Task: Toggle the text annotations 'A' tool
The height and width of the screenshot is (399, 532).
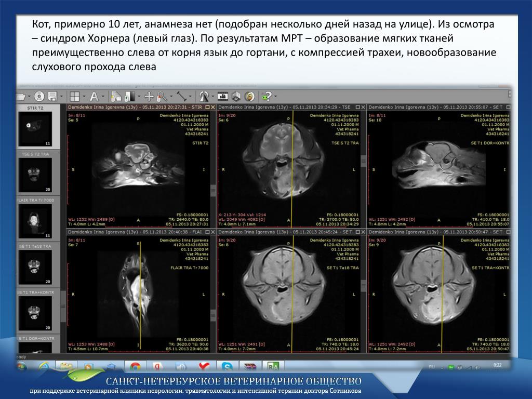Action: (x=94, y=97)
